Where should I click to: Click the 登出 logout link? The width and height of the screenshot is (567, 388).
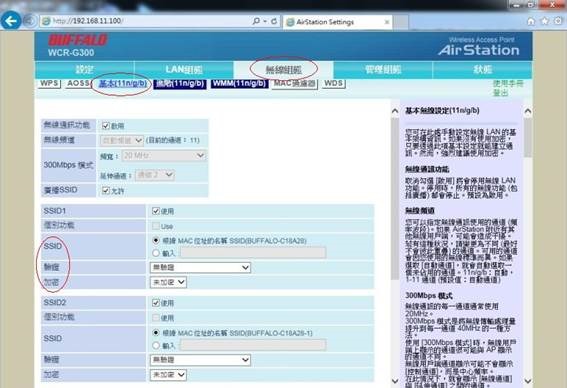pyautogui.click(x=500, y=93)
